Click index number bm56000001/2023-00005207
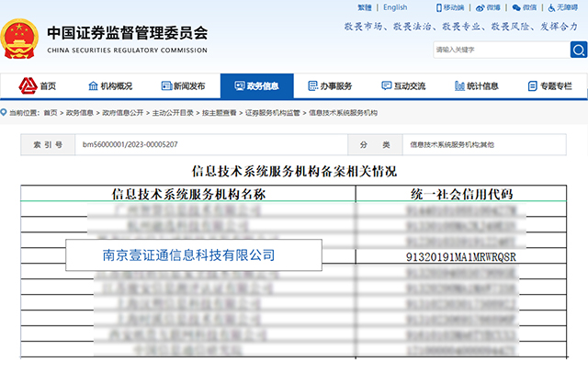This screenshot has width=588, height=373. click(x=130, y=144)
